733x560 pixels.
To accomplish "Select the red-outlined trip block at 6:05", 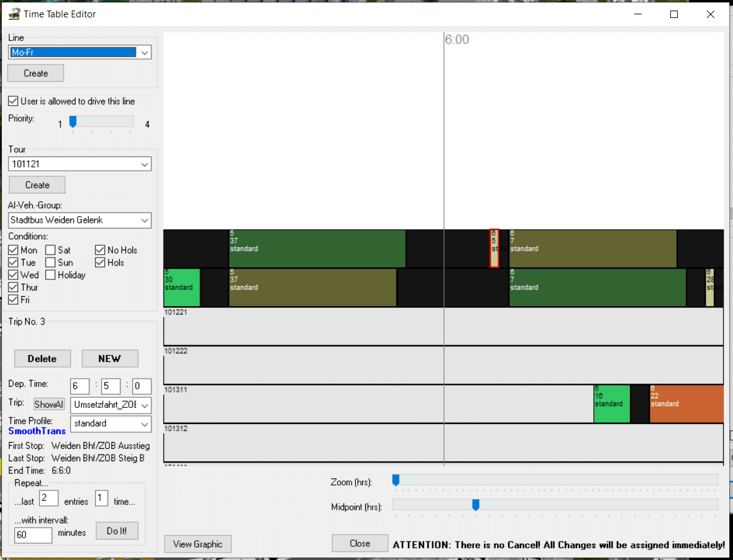I will tap(494, 248).
